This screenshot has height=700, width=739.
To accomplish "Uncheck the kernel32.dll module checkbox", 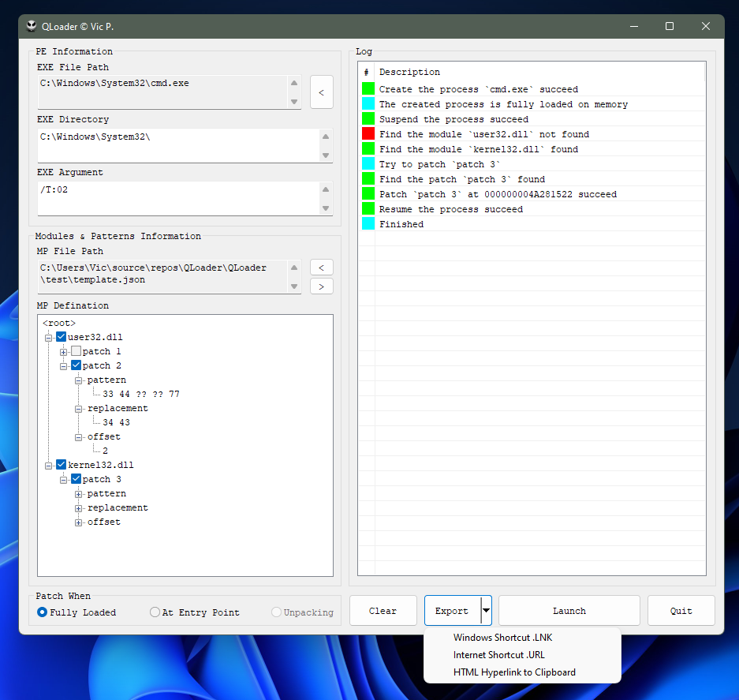I will [x=62, y=465].
